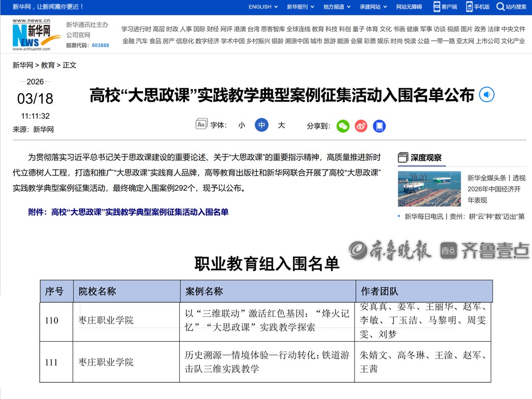Click the Xinhuanet News logo
This screenshot has height=399, width=532.
point(32,35)
